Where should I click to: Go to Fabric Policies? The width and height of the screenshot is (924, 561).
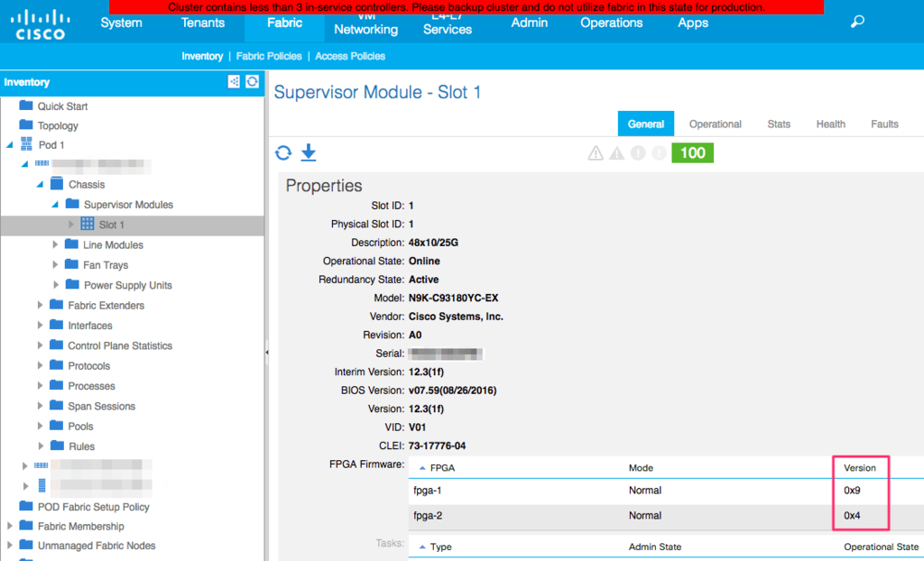point(269,56)
